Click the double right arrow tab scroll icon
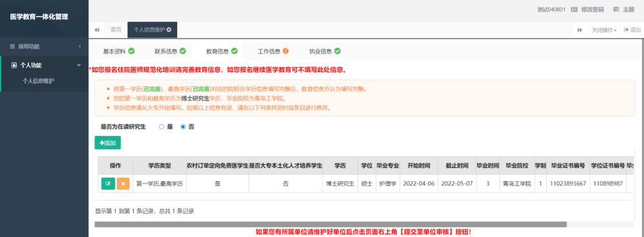This screenshot has height=237, width=644. tap(580, 30)
